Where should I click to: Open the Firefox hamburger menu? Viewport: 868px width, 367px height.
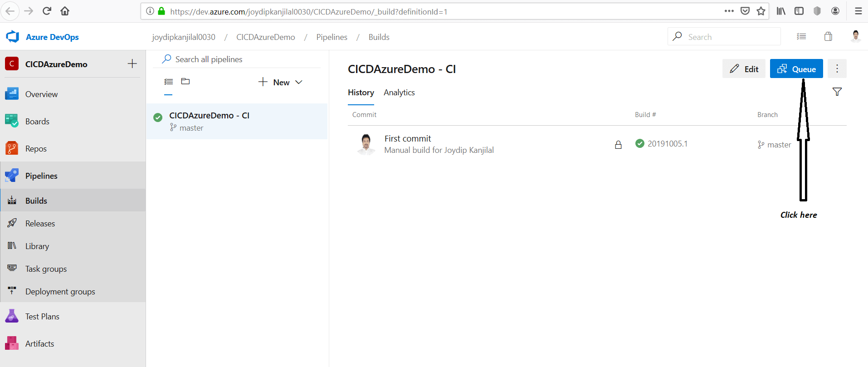click(x=858, y=11)
